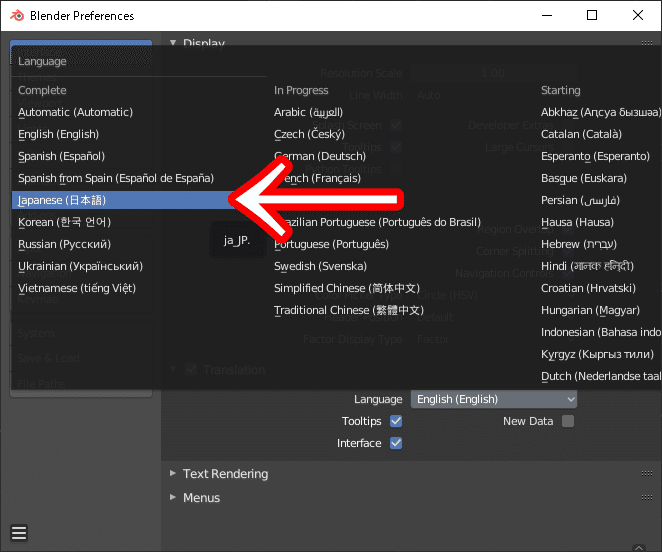Select Japanese (日本語) from language list
The width and height of the screenshot is (662, 552).
click(62, 200)
